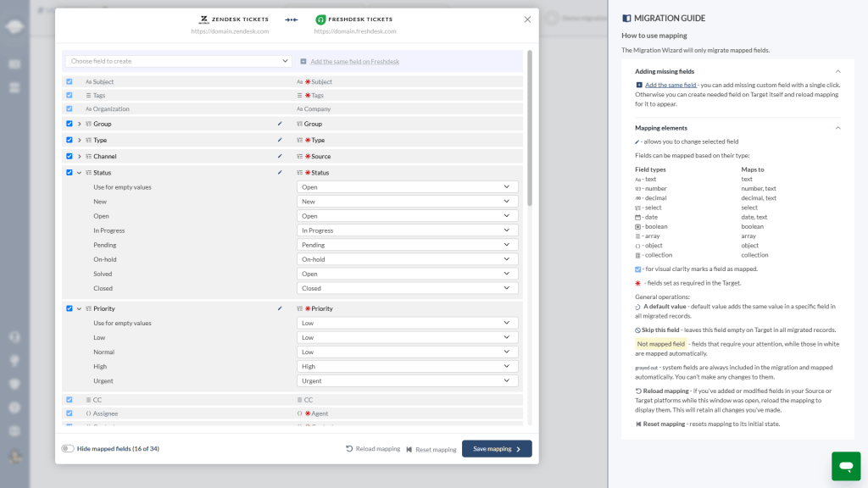The height and width of the screenshot is (488, 868).
Task: Collapse the Adding missing fields section
Action: (837, 71)
